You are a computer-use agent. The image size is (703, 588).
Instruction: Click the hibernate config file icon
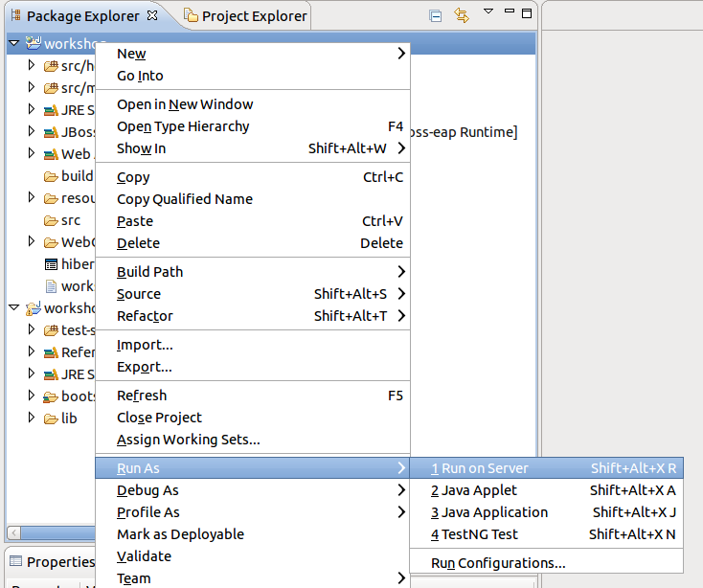point(52,264)
